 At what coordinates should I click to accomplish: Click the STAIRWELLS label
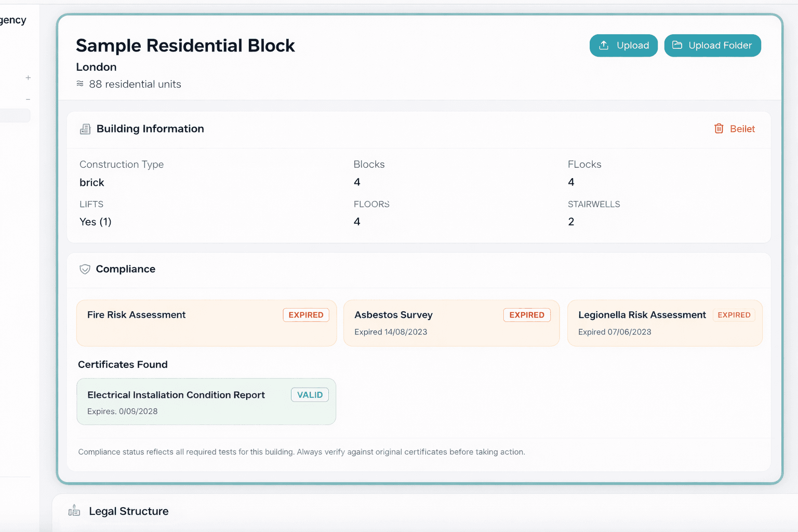click(594, 204)
